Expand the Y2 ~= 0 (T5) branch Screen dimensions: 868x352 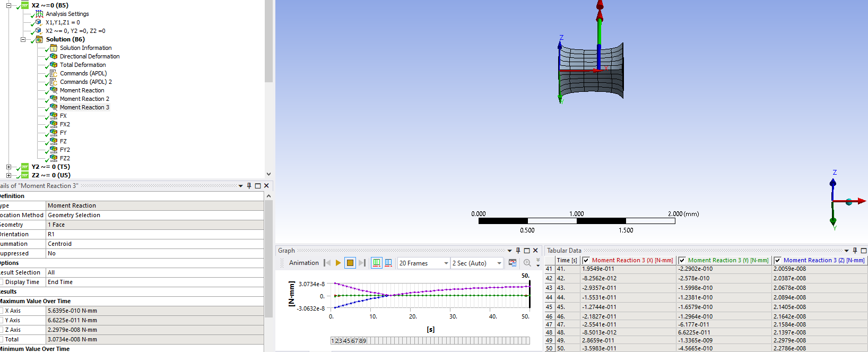pyautogui.click(x=8, y=167)
